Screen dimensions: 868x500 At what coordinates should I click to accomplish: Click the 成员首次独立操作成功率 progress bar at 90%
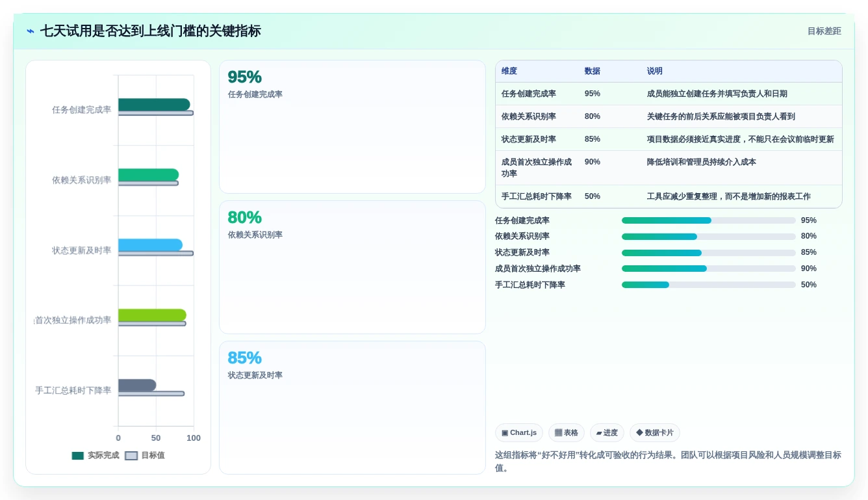point(709,269)
